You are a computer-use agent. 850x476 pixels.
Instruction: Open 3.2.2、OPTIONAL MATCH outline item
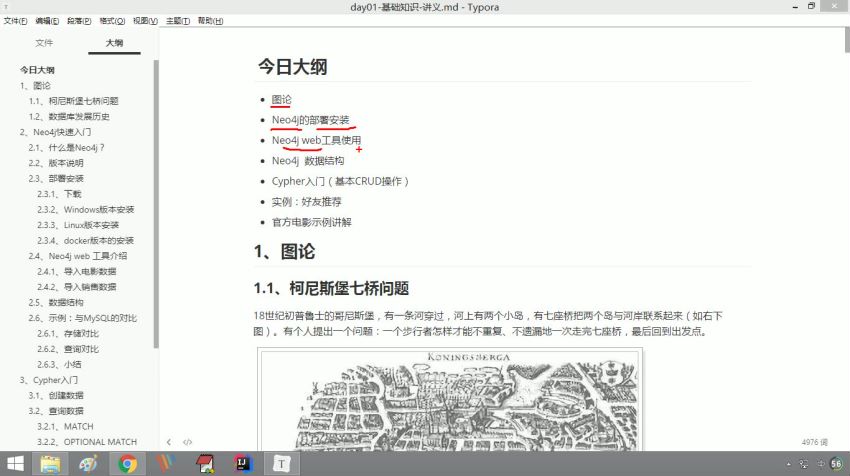(87, 442)
